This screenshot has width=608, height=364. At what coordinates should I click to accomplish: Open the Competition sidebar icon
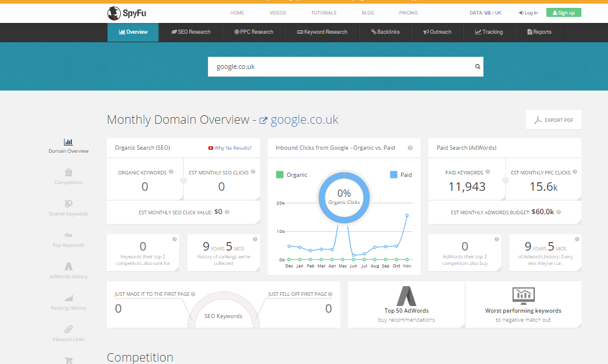[68, 172]
